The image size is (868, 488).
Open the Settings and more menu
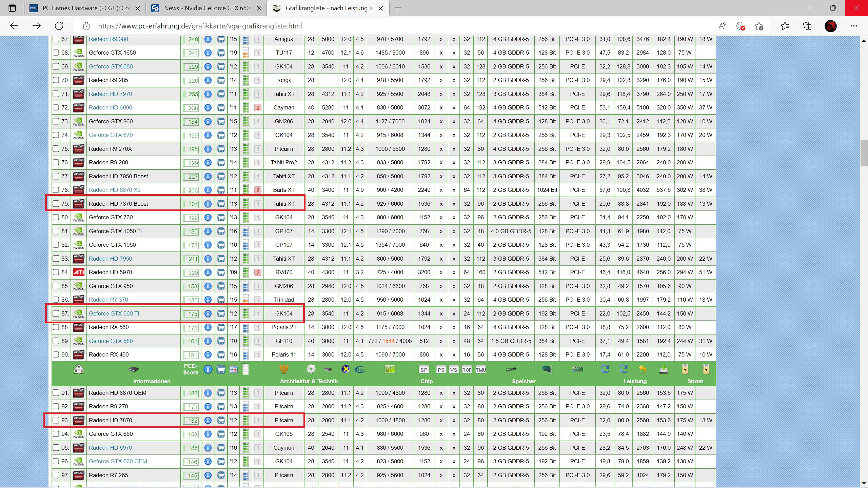tap(854, 26)
